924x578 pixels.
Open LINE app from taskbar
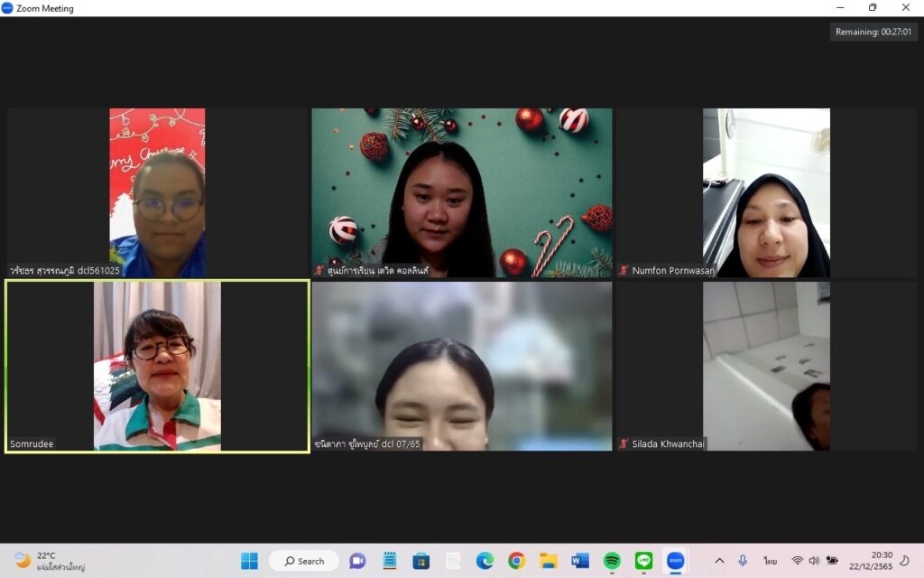(643, 561)
